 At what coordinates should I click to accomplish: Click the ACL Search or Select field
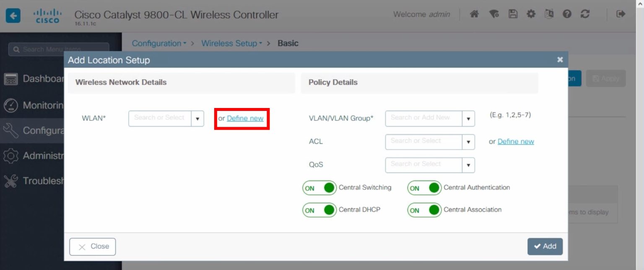423,142
